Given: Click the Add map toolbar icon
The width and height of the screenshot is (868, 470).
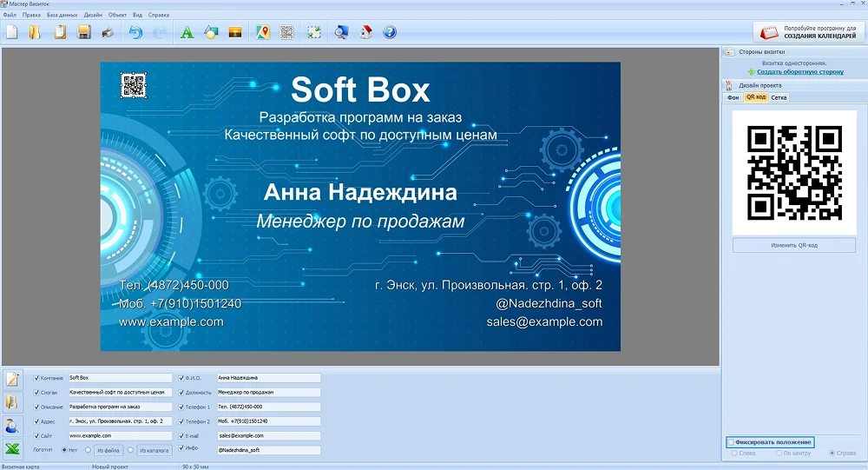Looking at the screenshot, I should [x=262, y=33].
